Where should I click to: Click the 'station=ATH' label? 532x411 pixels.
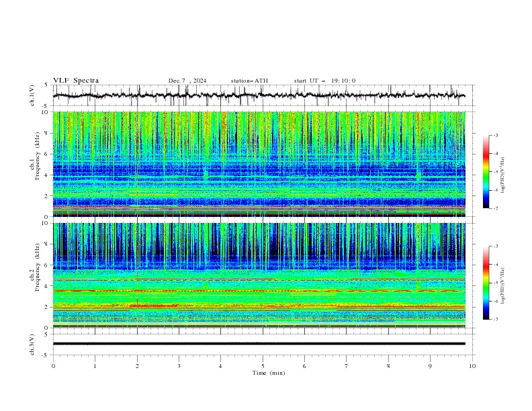click(x=249, y=81)
